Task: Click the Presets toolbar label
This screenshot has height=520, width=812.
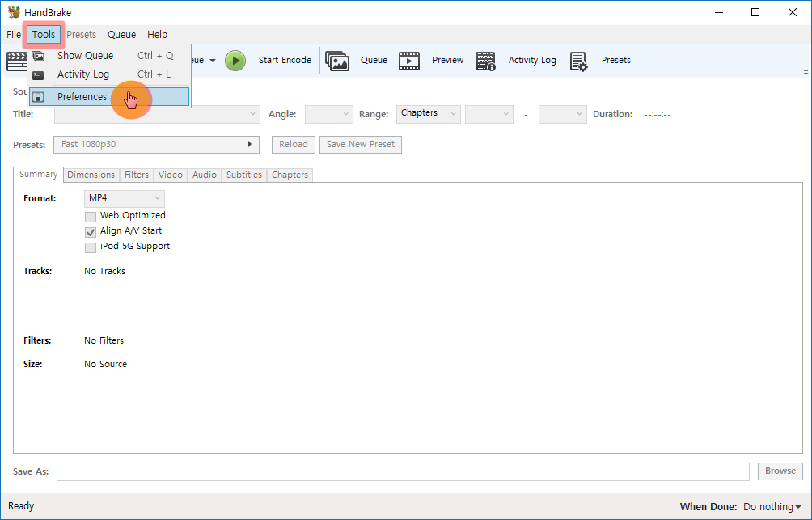Action: pyautogui.click(x=616, y=60)
